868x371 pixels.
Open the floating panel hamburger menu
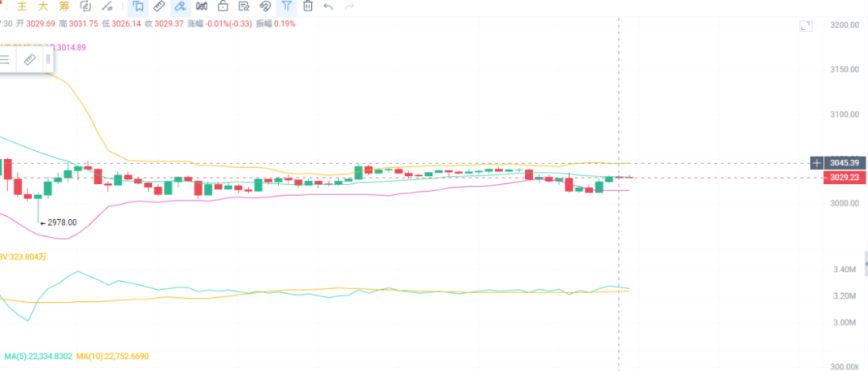point(5,59)
